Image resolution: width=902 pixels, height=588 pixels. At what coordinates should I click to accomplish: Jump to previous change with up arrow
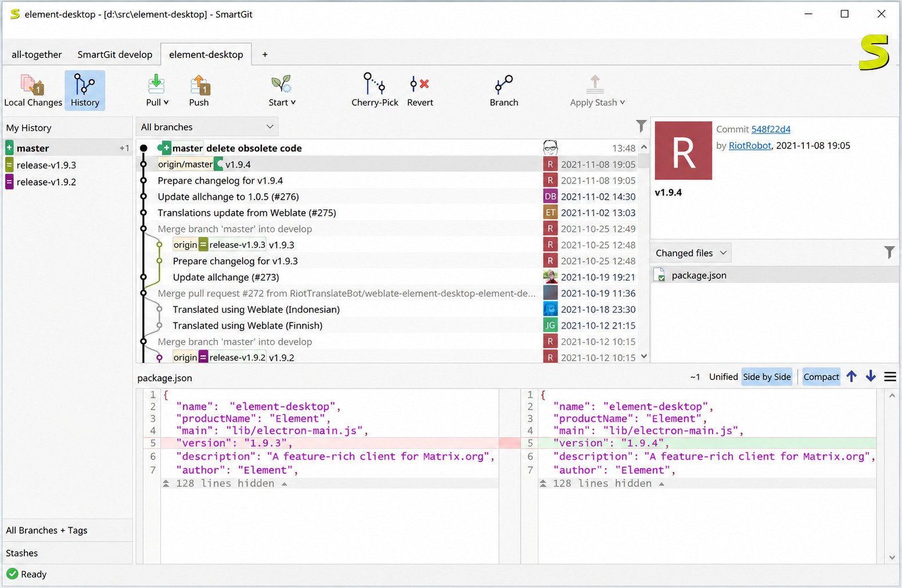pos(851,377)
